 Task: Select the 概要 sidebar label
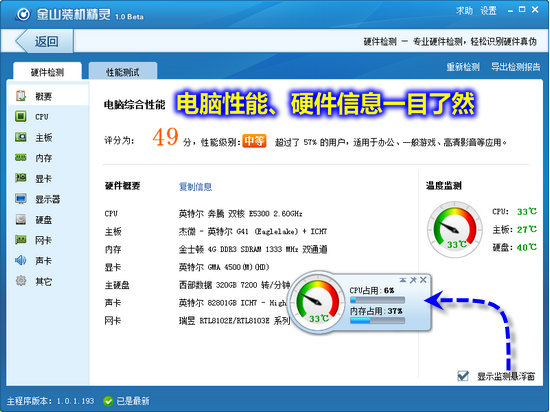43,96
